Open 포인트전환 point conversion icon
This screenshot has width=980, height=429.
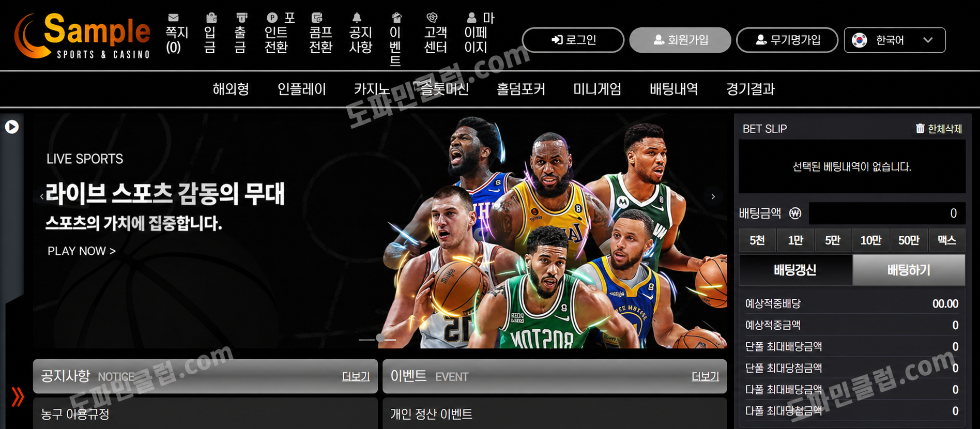pos(272,18)
